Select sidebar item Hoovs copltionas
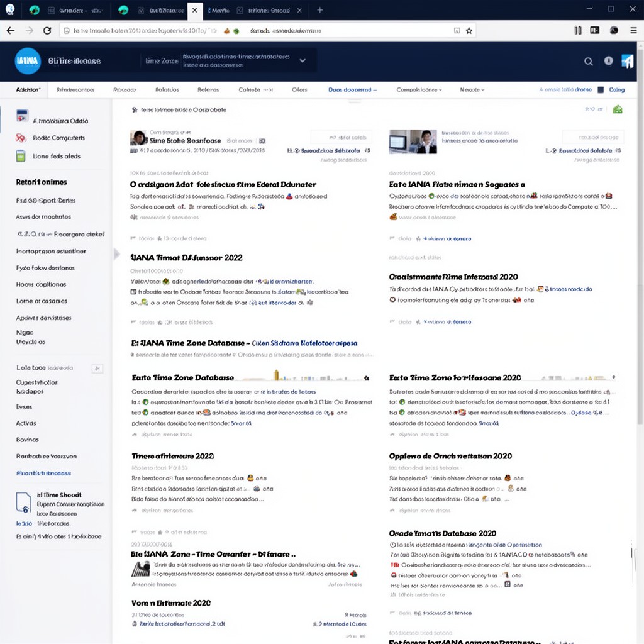Image resolution: width=644 pixels, height=644 pixels. pyautogui.click(x=41, y=284)
